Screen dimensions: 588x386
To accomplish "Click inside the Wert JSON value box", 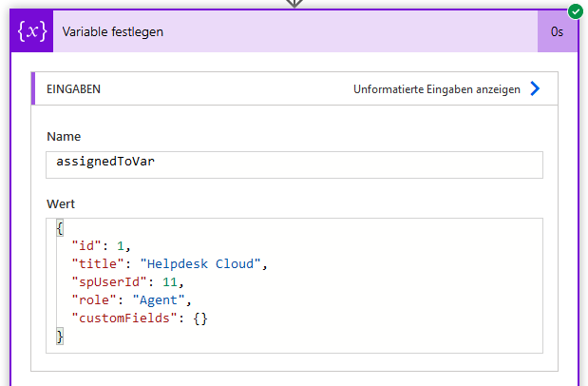I will 294,286.
